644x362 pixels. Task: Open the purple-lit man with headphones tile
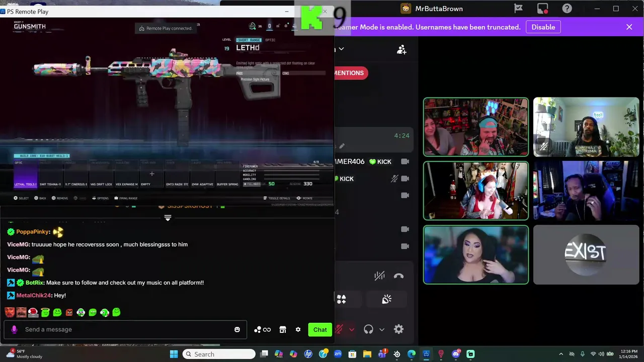tap(586, 191)
